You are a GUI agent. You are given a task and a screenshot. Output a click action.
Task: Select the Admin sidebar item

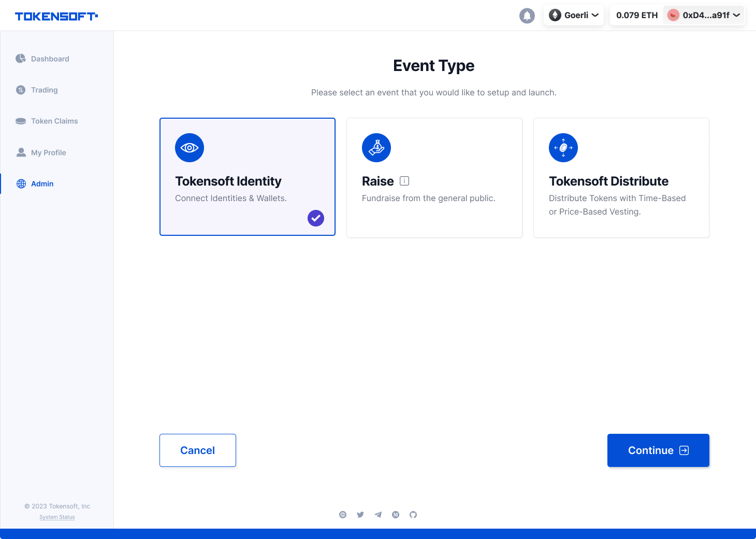tap(42, 183)
